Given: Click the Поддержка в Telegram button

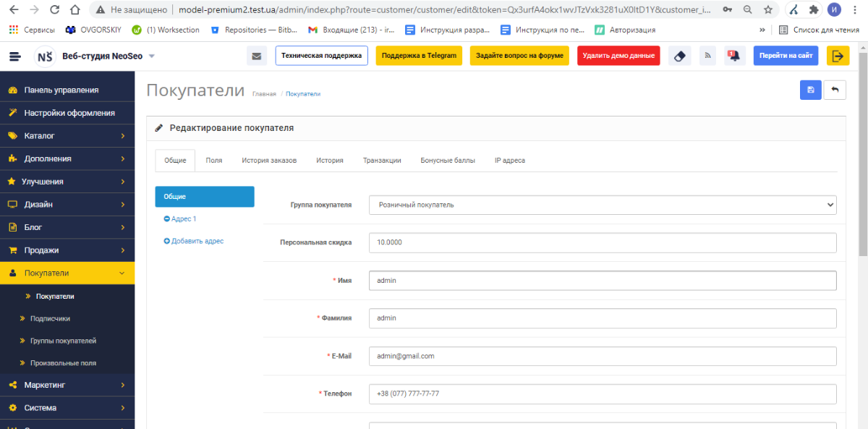Looking at the screenshot, I should [x=419, y=56].
